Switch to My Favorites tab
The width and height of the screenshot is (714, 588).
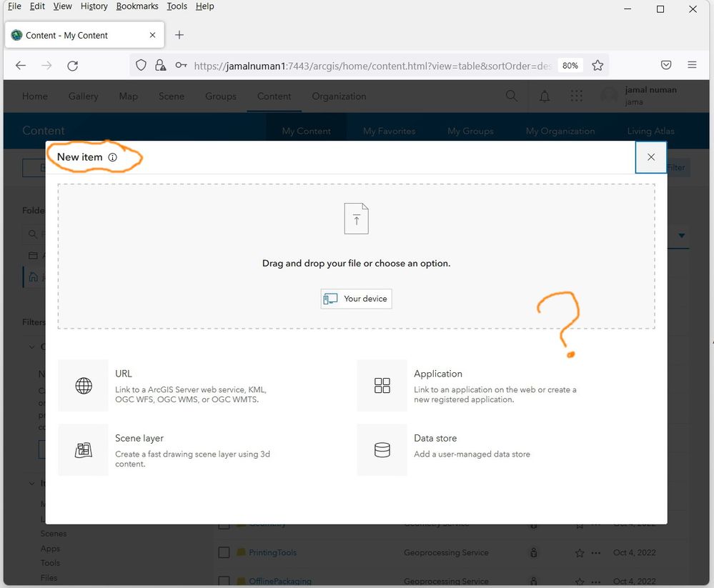coord(390,131)
